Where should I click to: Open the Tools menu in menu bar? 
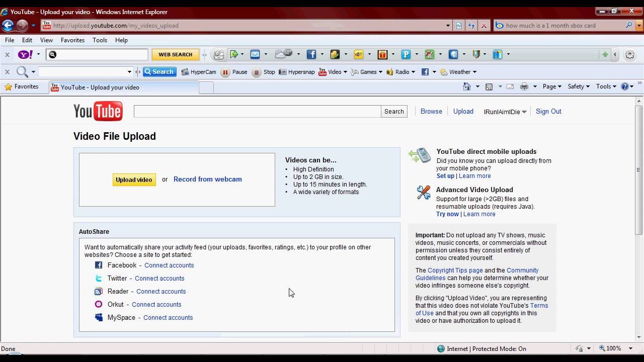pyautogui.click(x=100, y=40)
